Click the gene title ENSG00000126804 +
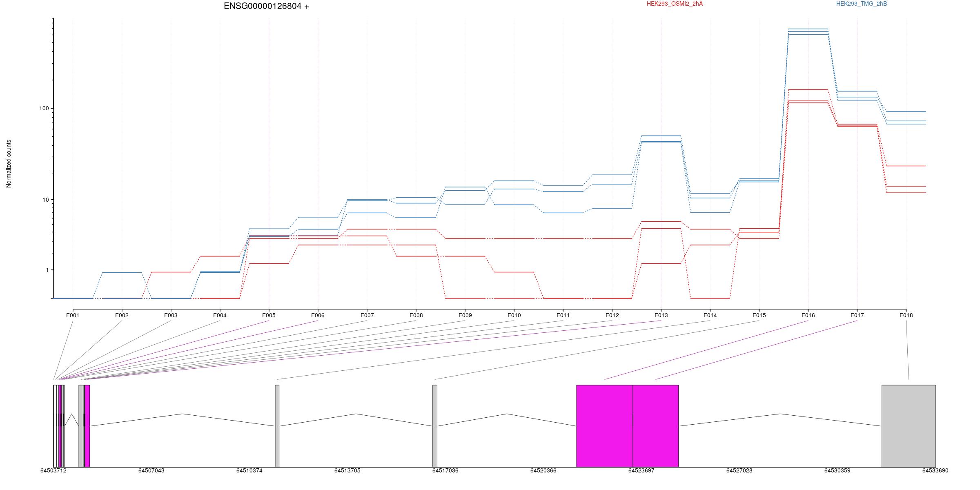 (266, 7)
